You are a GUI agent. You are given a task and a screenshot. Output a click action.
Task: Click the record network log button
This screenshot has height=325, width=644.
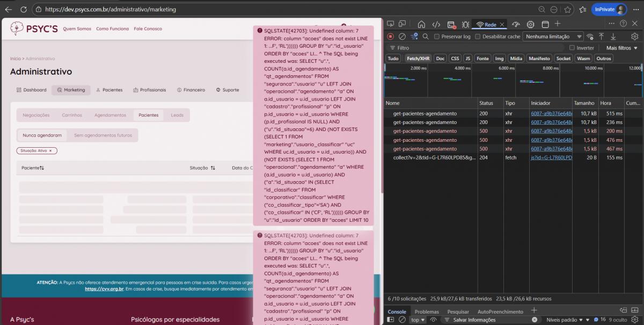coord(390,37)
